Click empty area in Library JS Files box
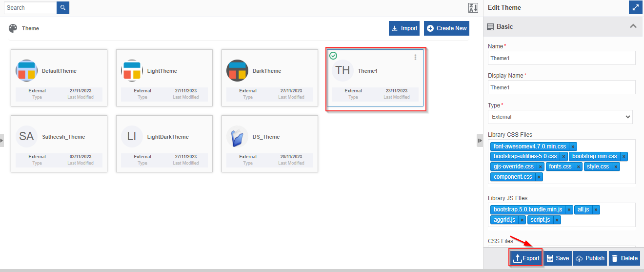 [598, 220]
